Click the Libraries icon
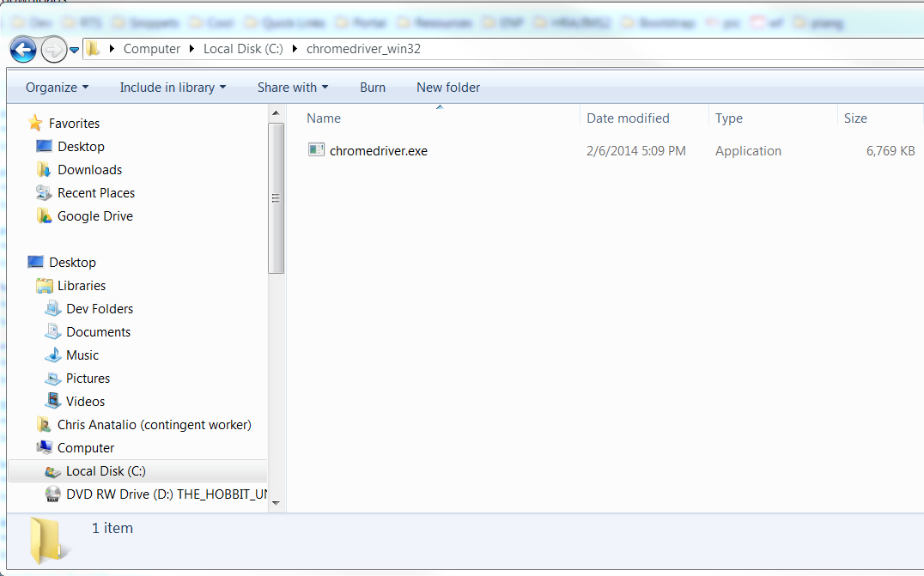This screenshot has width=924, height=576. point(44,286)
